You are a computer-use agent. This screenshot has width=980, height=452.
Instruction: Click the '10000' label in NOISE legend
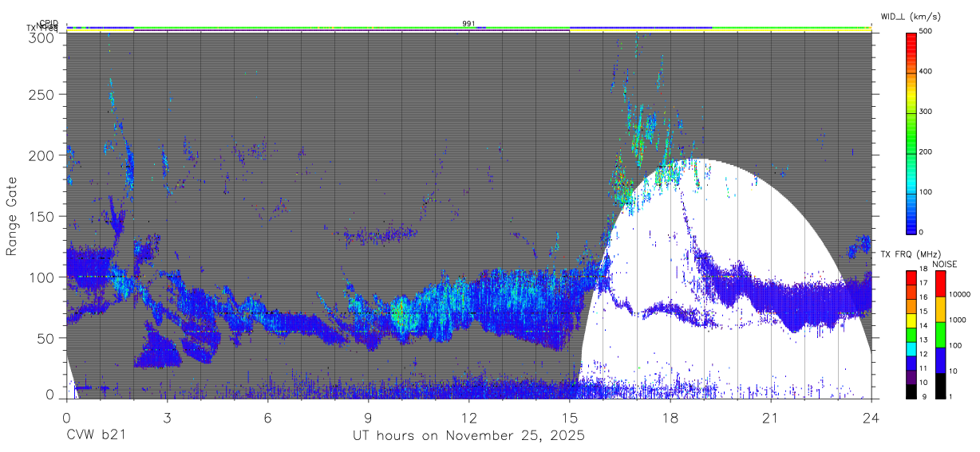pos(960,294)
